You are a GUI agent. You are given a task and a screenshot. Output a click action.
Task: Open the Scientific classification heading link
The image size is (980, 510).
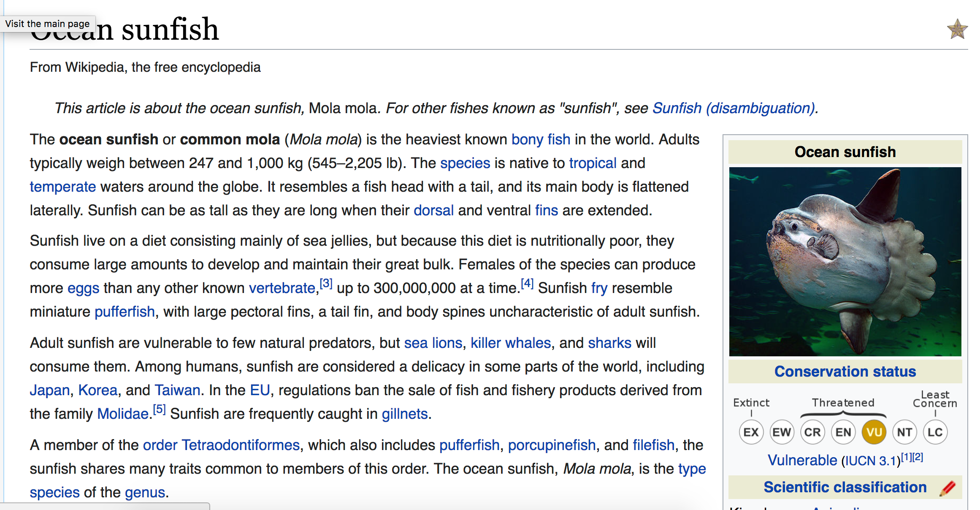coord(845,487)
